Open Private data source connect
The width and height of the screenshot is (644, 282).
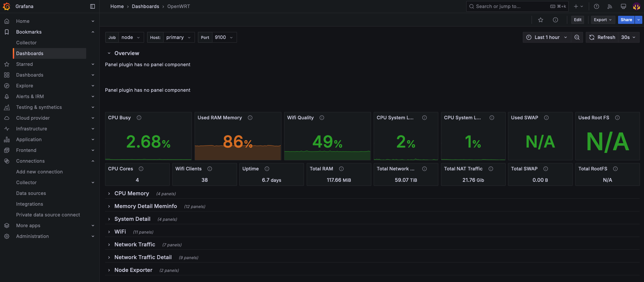48,215
